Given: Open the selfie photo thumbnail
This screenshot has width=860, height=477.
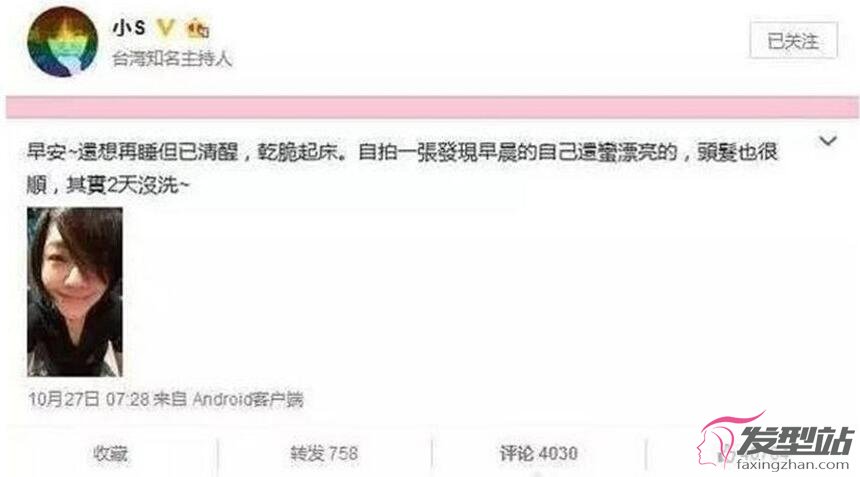Looking at the screenshot, I should click(75, 292).
